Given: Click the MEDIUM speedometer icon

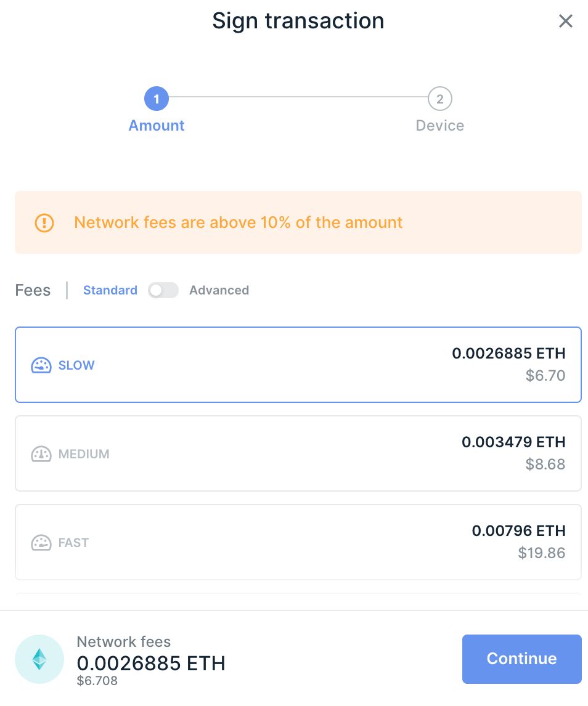Looking at the screenshot, I should 41,454.
